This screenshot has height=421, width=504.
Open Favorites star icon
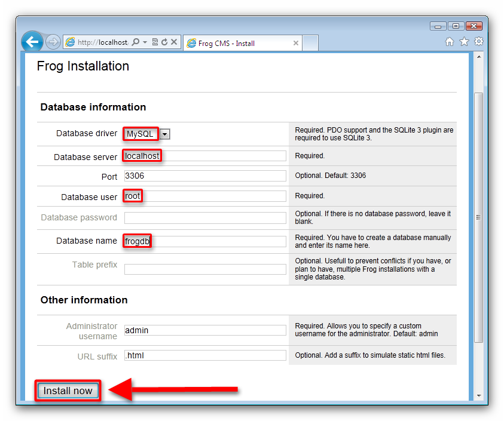[464, 42]
